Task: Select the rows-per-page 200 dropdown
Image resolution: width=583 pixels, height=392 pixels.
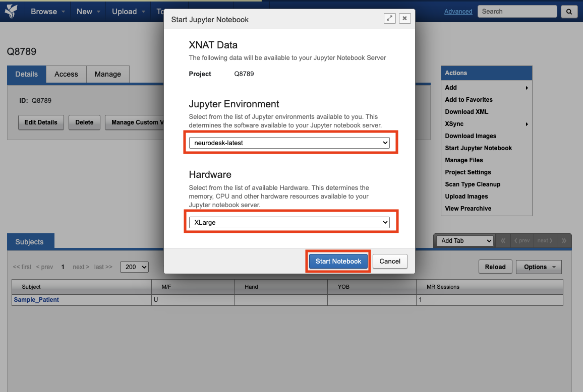Action: 134,267
